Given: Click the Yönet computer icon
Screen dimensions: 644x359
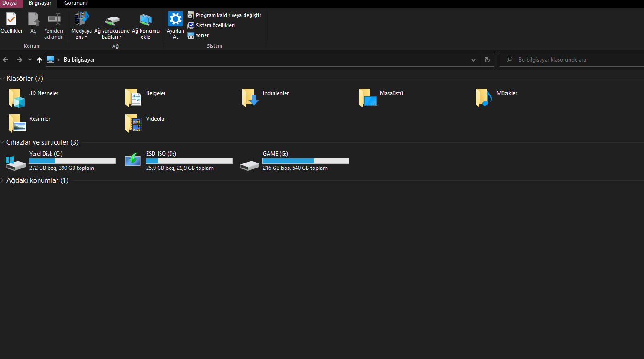Looking at the screenshot, I should (x=191, y=35).
